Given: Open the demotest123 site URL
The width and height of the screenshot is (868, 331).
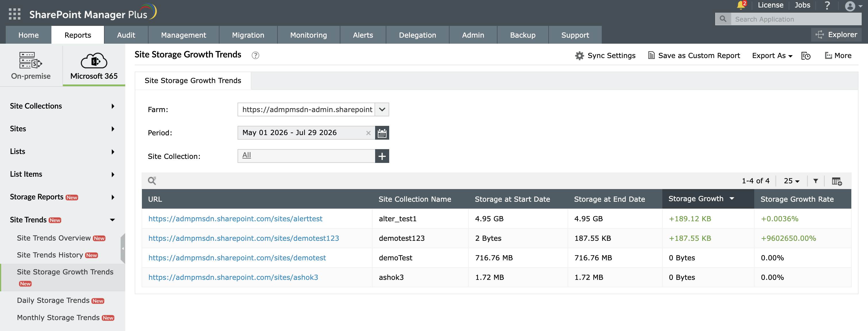Looking at the screenshot, I should (244, 238).
